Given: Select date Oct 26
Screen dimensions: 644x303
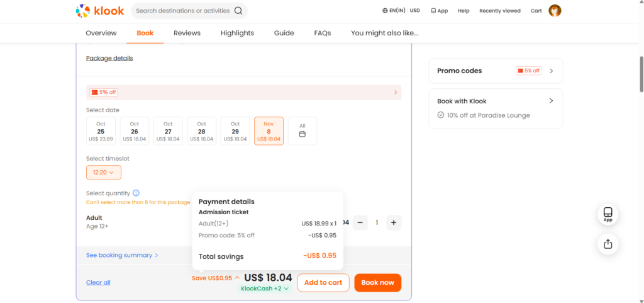Looking at the screenshot, I should point(135,131).
